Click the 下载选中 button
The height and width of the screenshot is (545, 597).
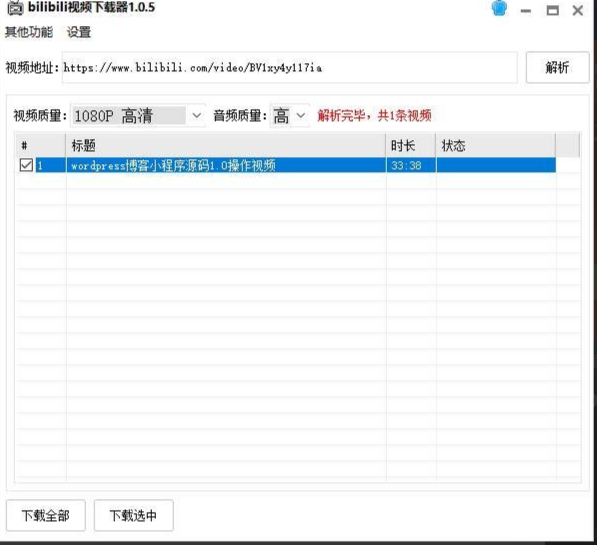(x=134, y=515)
